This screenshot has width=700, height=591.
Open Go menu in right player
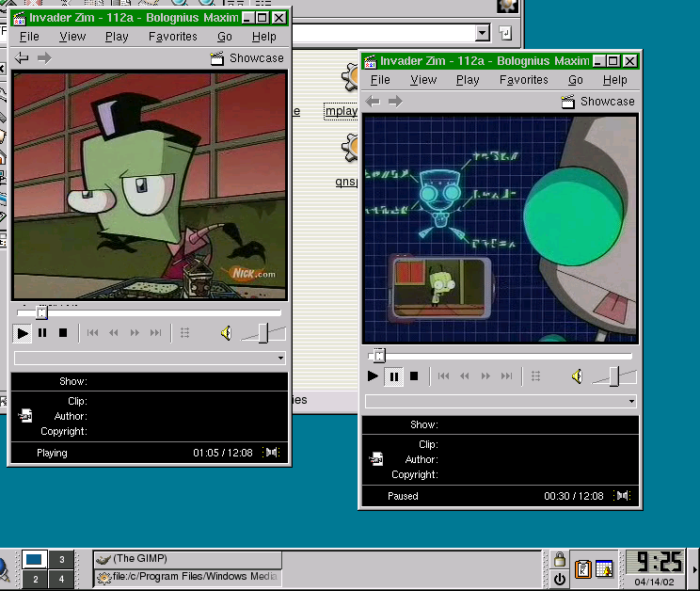576,80
